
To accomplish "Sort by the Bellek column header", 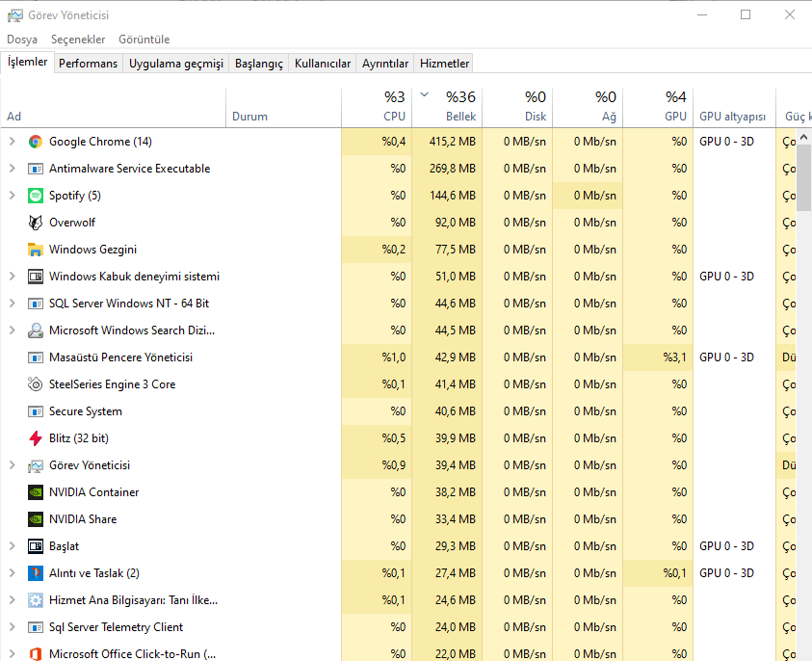I will coord(448,107).
